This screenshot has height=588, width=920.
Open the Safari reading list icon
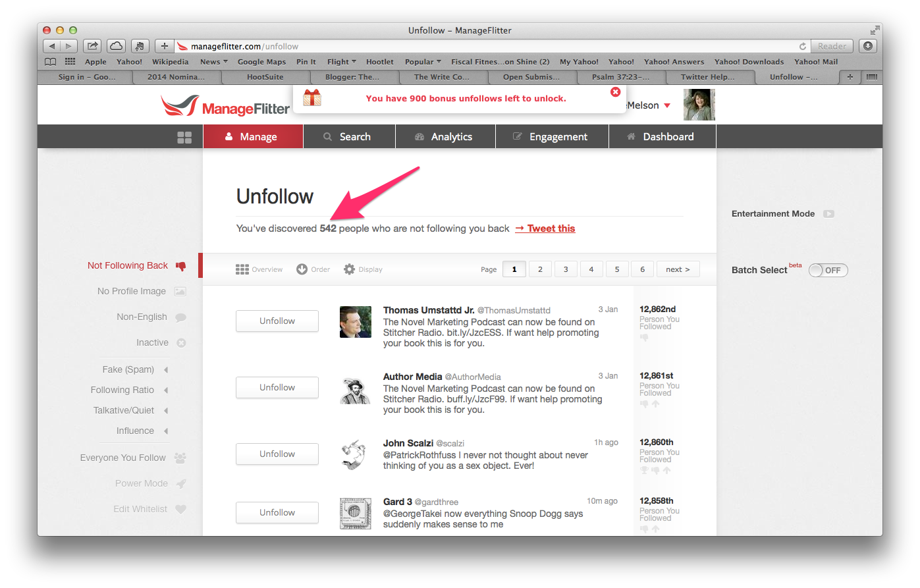(51, 62)
